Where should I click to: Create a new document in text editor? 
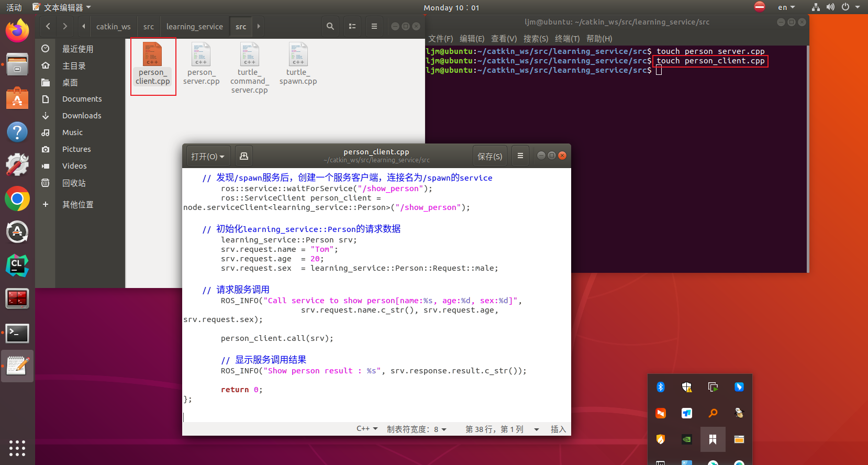pos(244,156)
